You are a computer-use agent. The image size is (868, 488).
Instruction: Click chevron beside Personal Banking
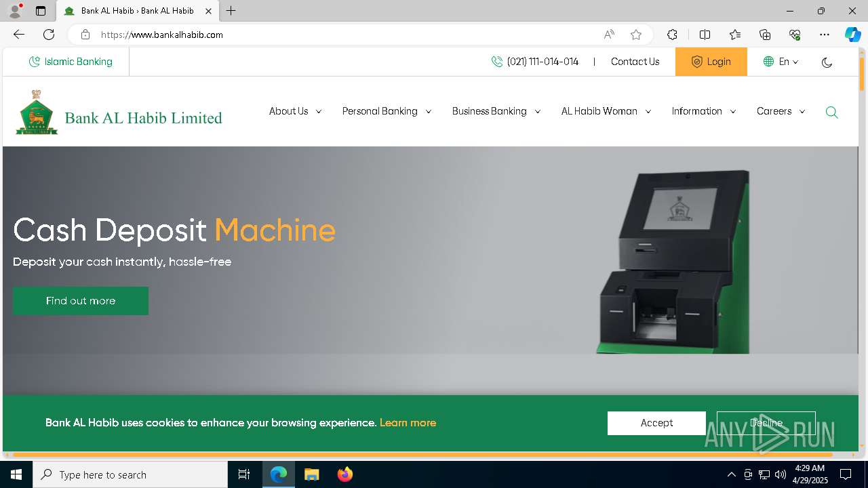tap(429, 112)
